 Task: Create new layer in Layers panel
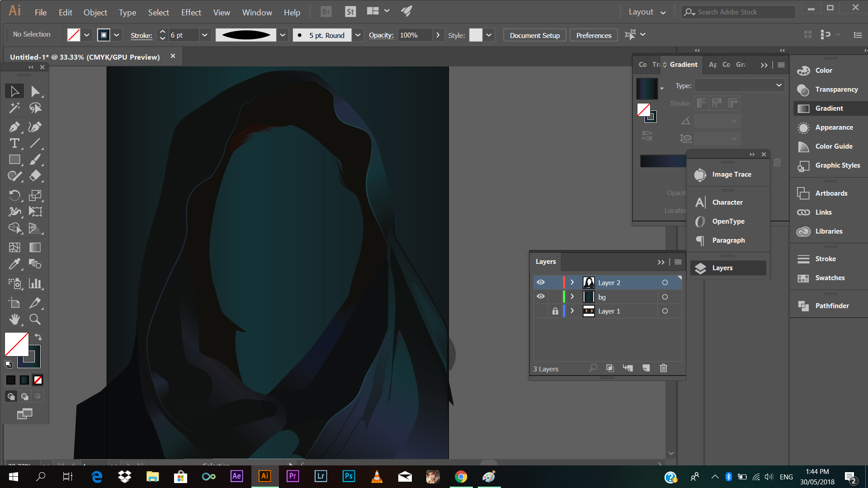646,368
